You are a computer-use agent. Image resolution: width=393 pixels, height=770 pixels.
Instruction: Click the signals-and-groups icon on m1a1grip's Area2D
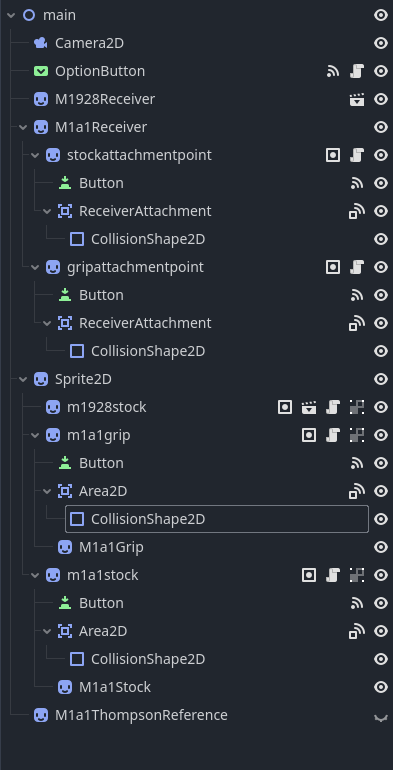(x=357, y=491)
